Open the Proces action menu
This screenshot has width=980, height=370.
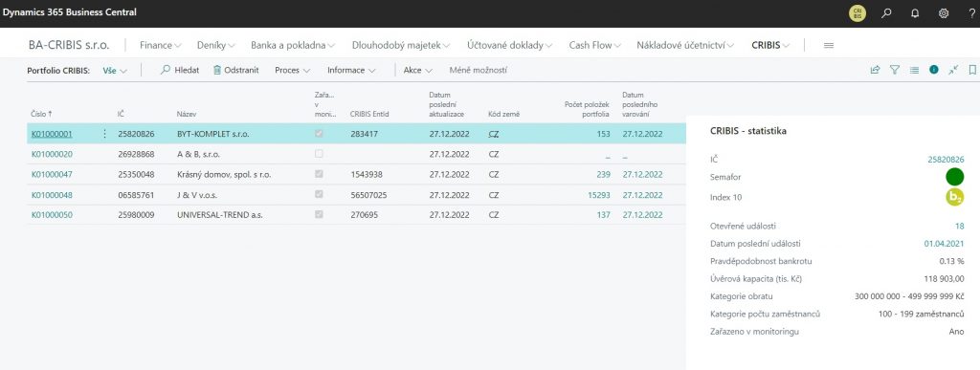293,70
